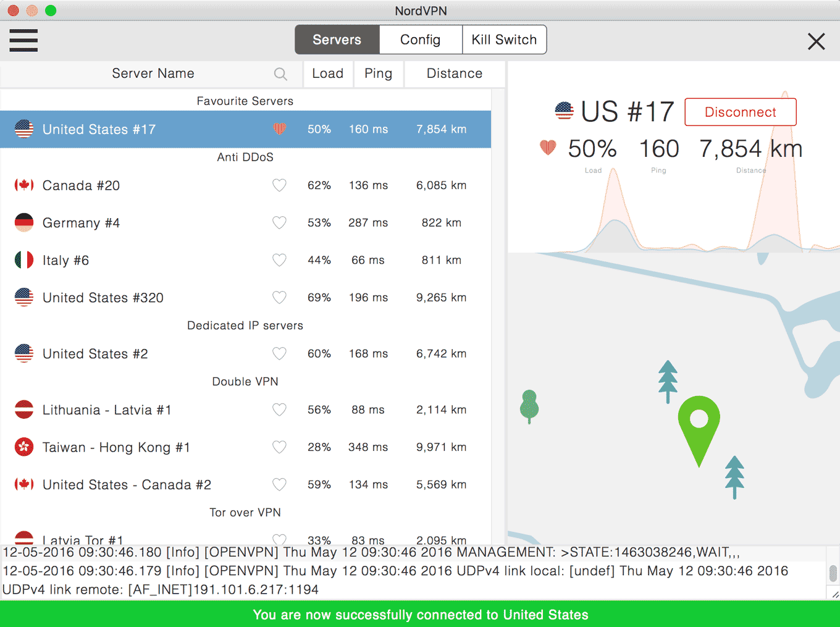The width and height of the screenshot is (840, 627).
Task: Favourite United States #320 with heart
Action: (x=280, y=298)
